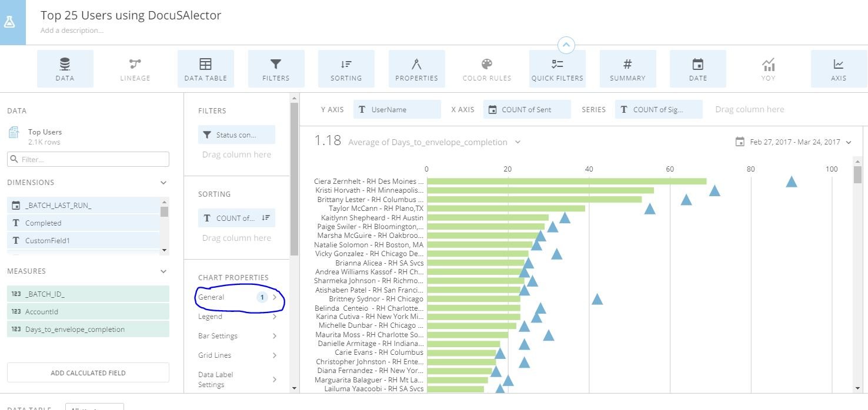This screenshot has width=868, height=410.
Task: Click the FILTERS funnel icon
Action: (x=275, y=68)
